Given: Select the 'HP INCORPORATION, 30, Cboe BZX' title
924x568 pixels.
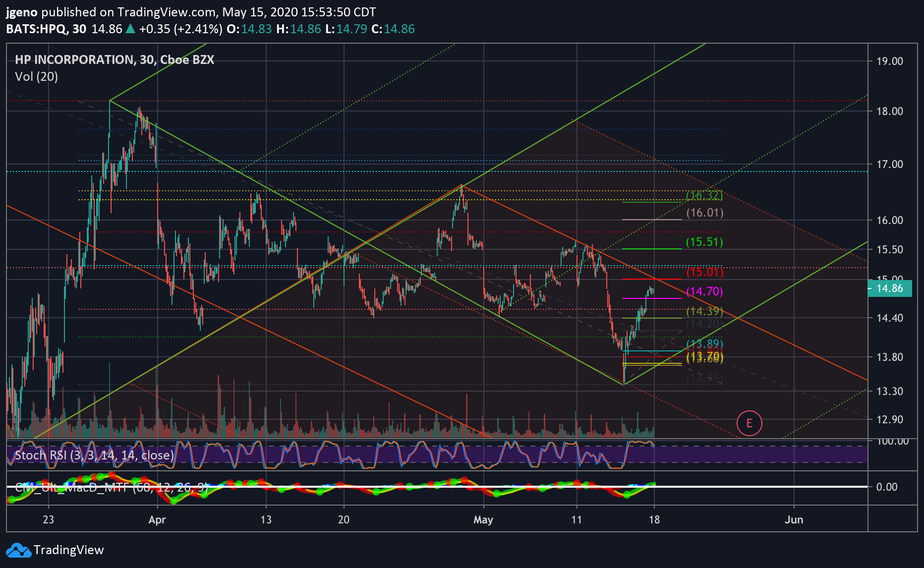Looking at the screenshot, I should 115,60.
